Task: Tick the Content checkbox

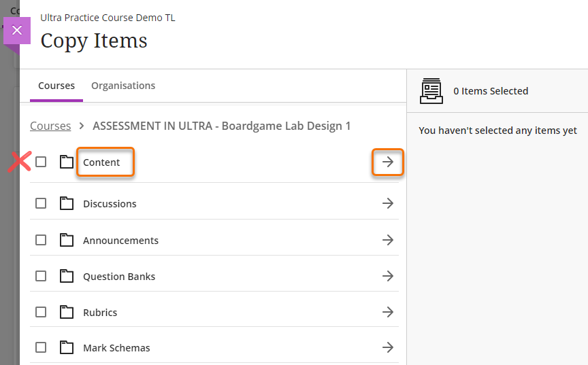Action: [41, 162]
